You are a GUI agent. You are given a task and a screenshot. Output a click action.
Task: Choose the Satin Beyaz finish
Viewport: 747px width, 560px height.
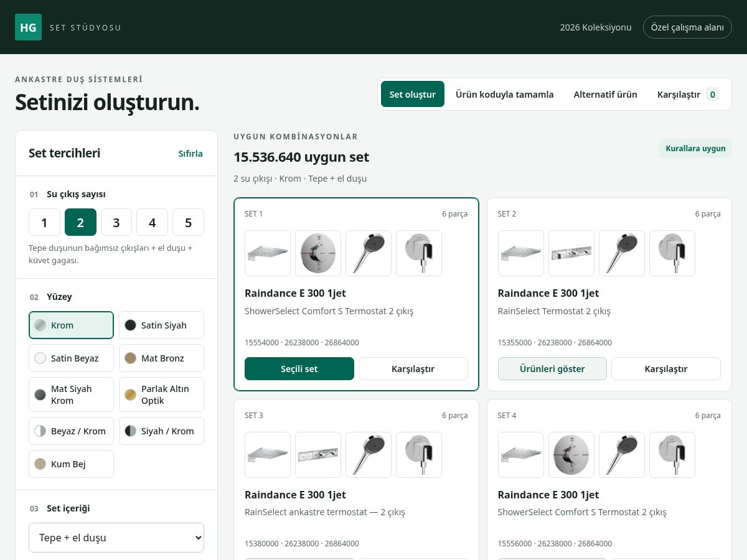[x=71, y=358]
